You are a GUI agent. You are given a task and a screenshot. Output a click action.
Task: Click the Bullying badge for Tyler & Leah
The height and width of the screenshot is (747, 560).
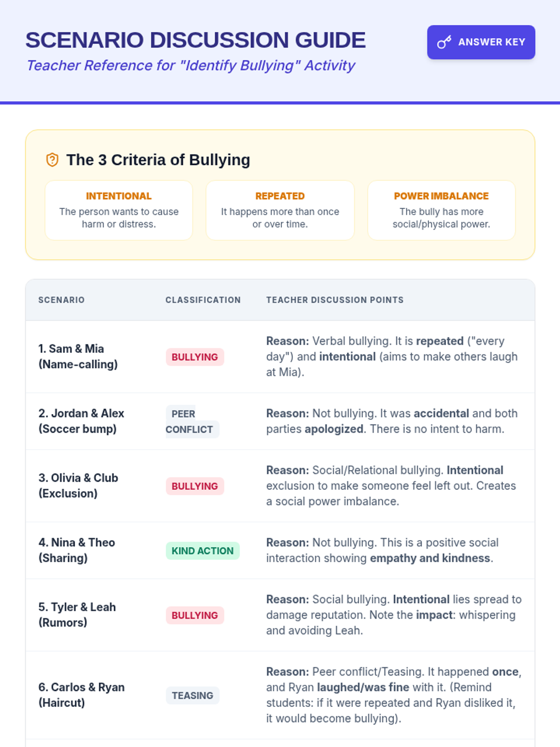pyautogui.click(x=195, y=615)
